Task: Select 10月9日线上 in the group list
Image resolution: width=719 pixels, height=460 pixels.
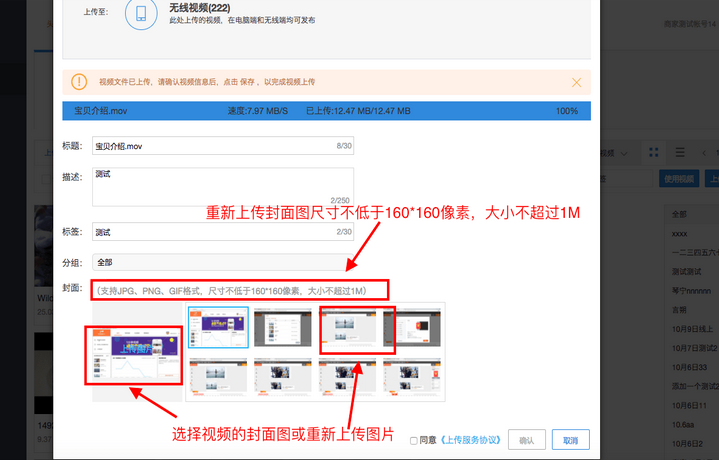Action: click(x=692, y=329)
